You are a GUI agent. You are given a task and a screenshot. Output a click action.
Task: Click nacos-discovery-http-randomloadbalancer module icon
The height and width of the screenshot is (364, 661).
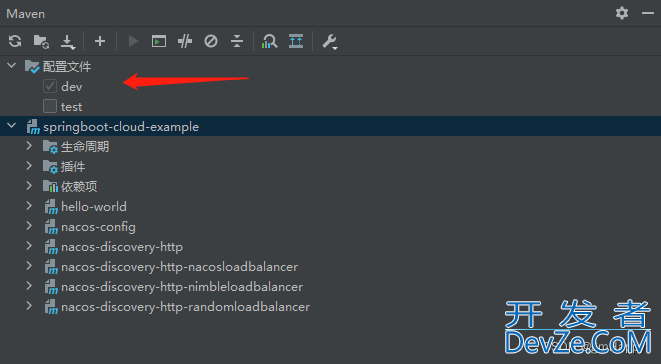(x=51, y=307)
